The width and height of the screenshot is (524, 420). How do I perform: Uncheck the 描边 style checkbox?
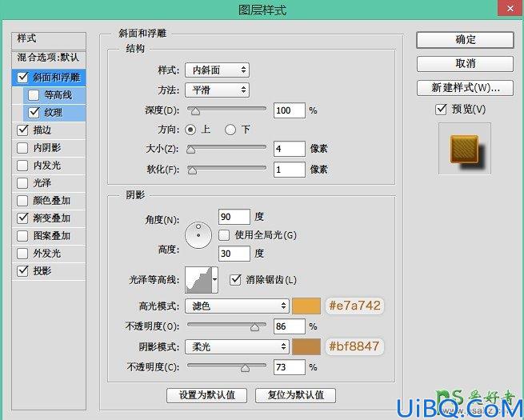[x=22, y=130]
